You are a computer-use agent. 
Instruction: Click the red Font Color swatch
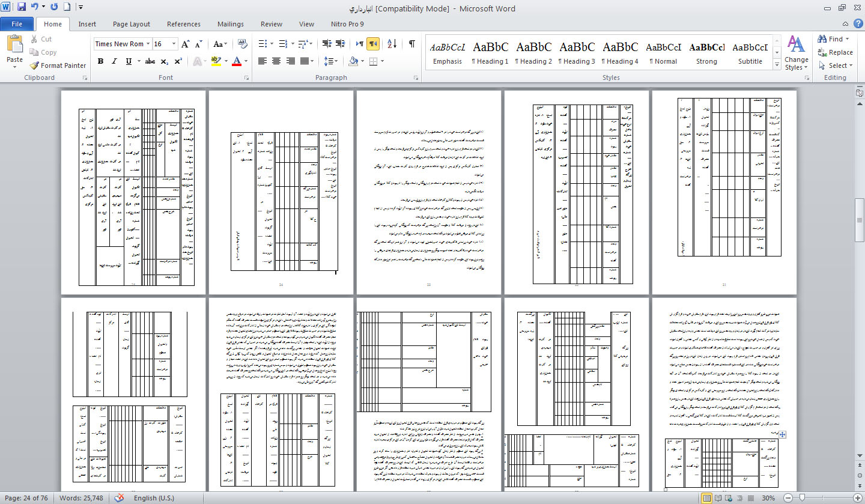237,61
